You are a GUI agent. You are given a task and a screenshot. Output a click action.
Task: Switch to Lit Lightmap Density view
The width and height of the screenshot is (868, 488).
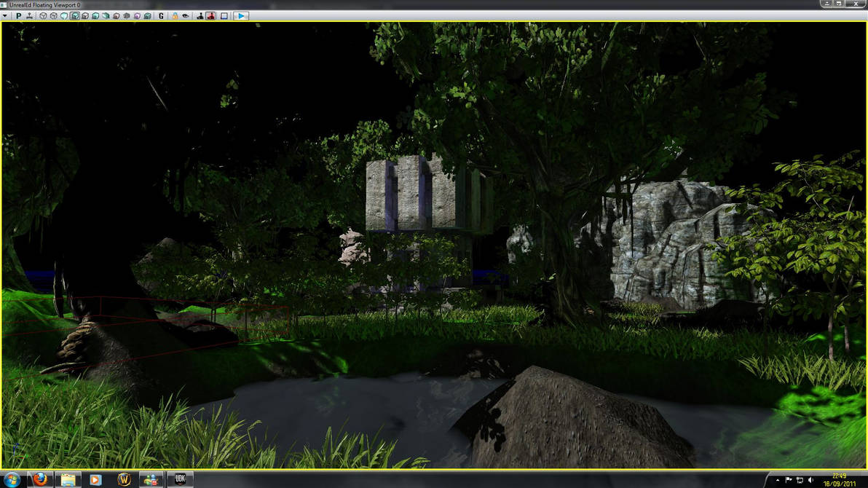(148, 16)
